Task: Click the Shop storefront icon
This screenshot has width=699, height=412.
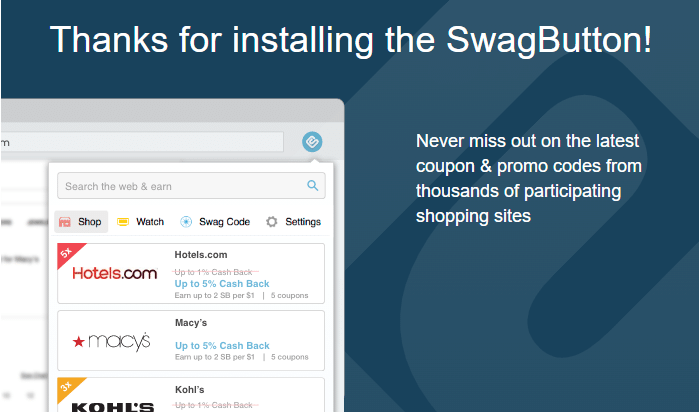Action: coord(65,222)
